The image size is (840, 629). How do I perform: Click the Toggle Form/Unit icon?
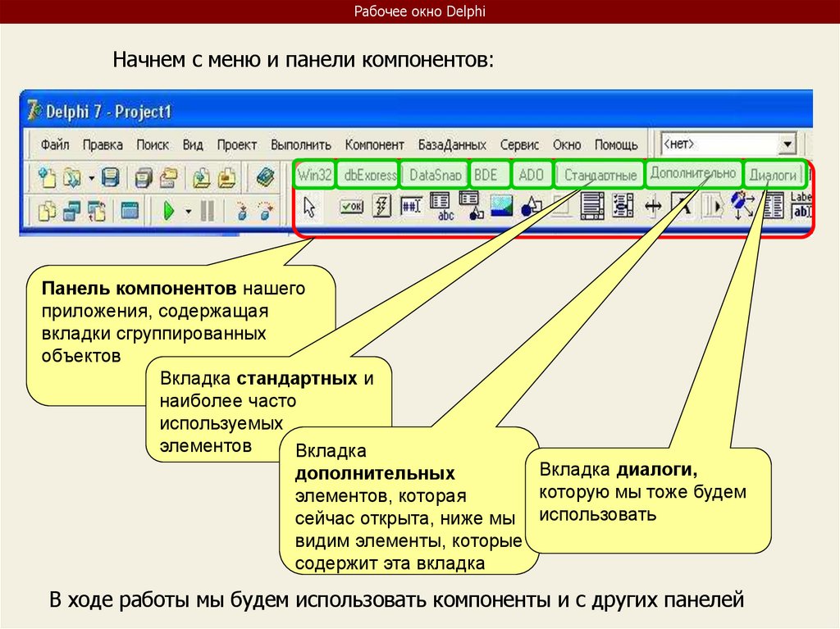coord(97,211)
